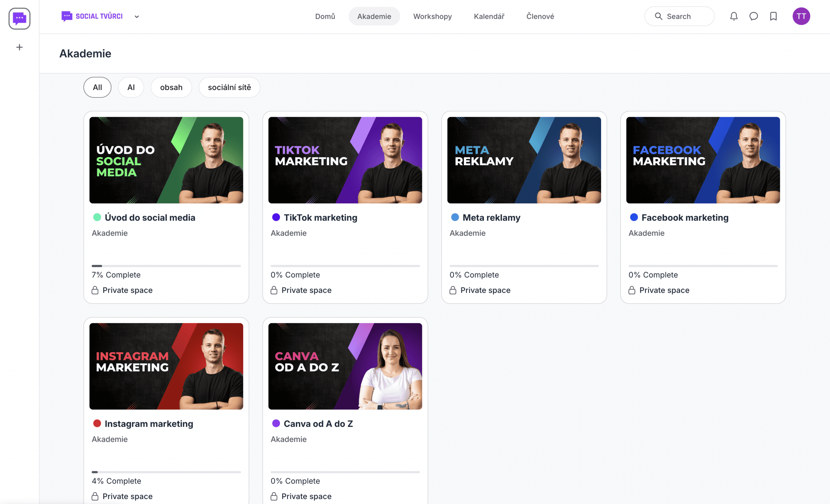Filter courses by obsah tag
Image resolution: width=830 pixels, height=504 pixels.
171,87
